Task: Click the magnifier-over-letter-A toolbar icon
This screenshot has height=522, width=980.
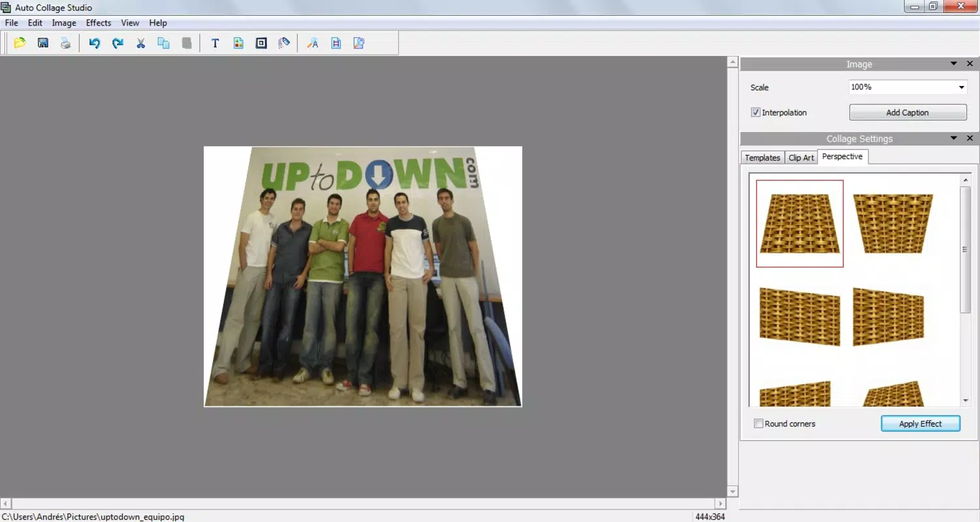Action: tap(313, 43)
